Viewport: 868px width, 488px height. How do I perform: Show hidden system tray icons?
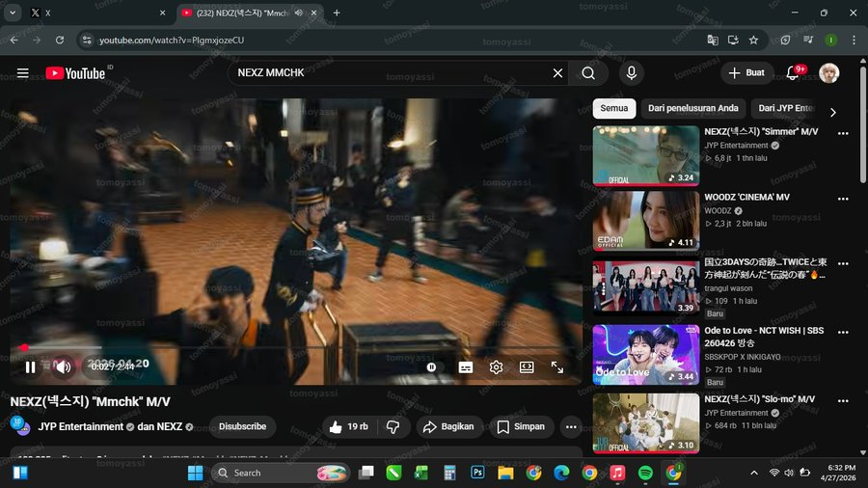coord(754,474)
